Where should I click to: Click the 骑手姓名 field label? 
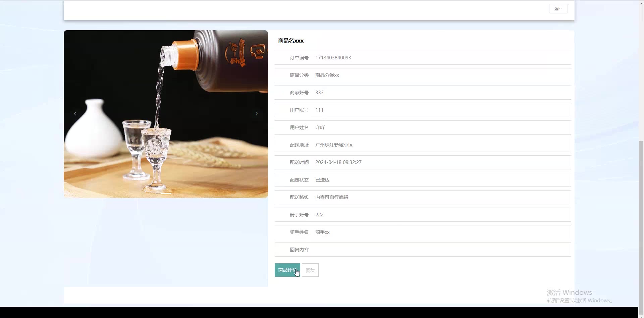(299, 232)
